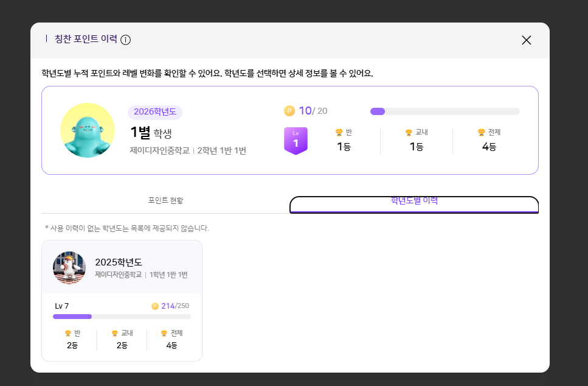Switch to the 포인트 현황 tab

pos(165,200)
